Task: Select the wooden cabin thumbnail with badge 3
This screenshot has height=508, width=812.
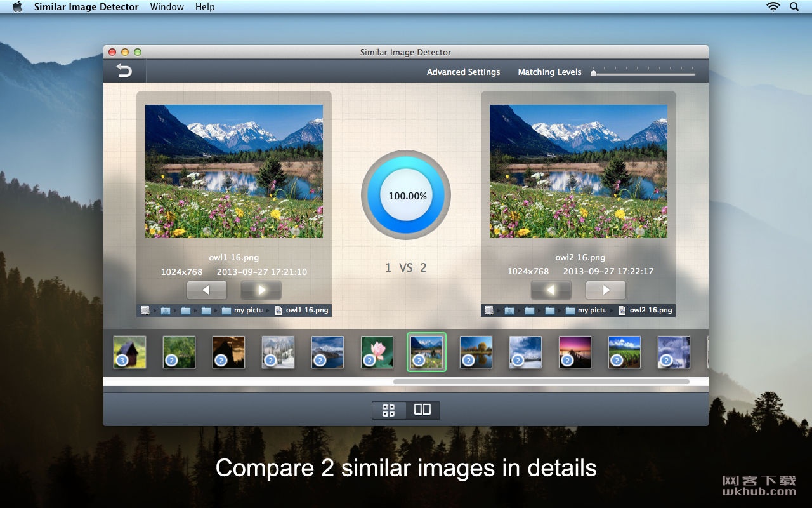Action: 129,352
